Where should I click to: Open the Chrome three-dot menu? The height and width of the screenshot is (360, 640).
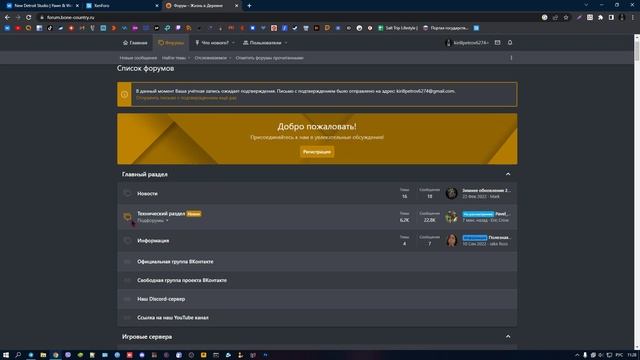click(x=633, y=18)
